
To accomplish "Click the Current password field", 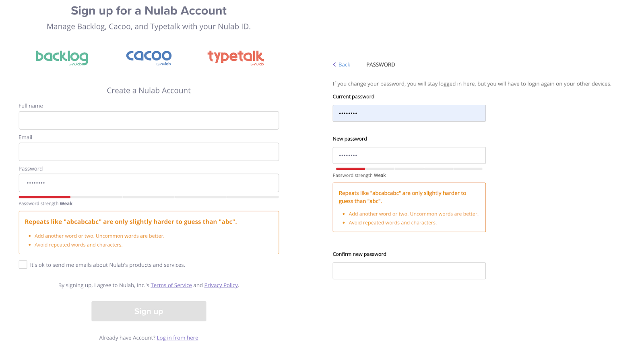I will click(409, 113).
